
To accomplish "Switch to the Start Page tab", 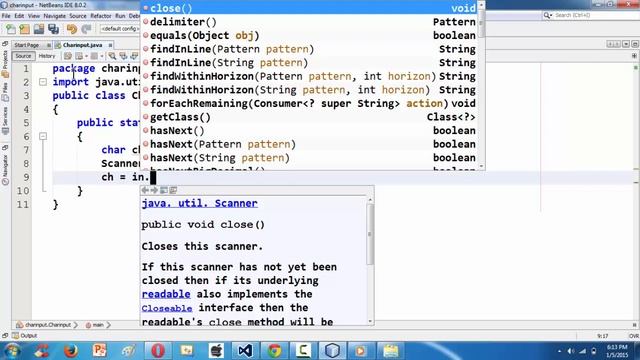I will coord(27,45).
